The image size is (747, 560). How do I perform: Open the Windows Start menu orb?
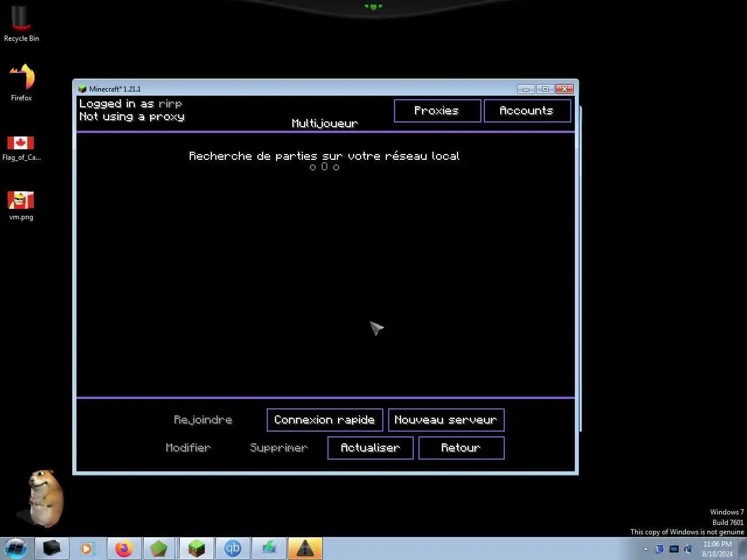tap(16, 549)
